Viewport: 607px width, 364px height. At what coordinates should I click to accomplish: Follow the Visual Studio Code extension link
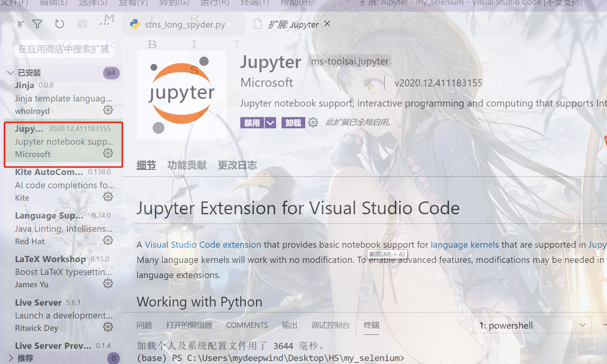click(x=203, y=245)
